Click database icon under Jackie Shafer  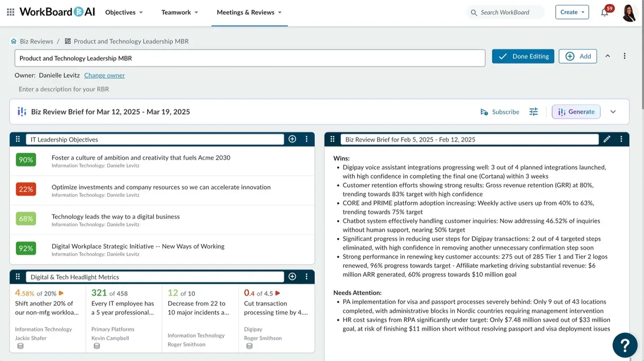21,346
